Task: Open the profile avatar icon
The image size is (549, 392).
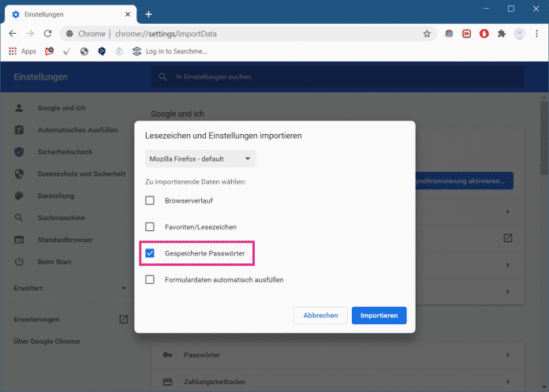Action: (519, 34)
